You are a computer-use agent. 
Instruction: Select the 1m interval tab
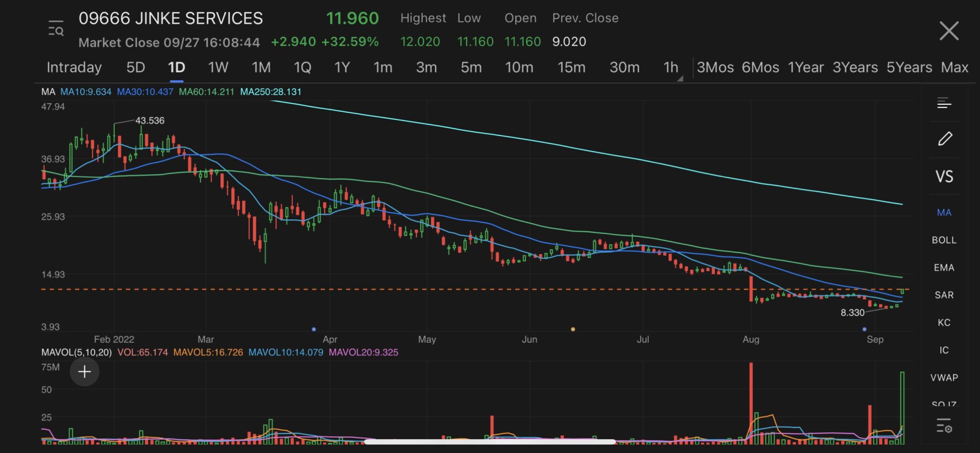tap(383, 67)
